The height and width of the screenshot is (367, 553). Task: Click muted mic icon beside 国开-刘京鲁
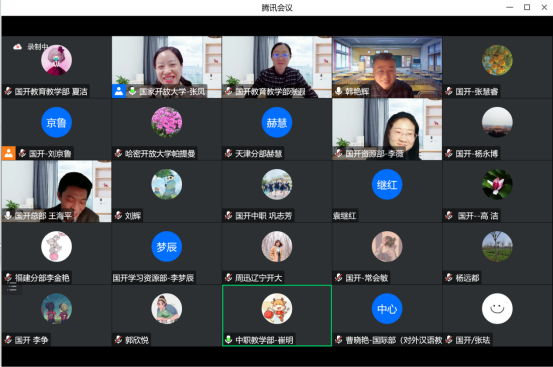(22, 153)
